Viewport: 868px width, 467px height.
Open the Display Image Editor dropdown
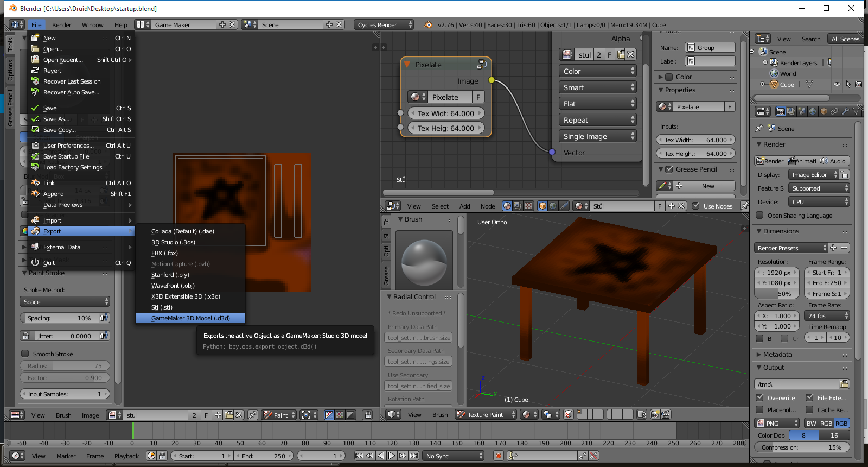pyautogui.click(x=814, y=175)
